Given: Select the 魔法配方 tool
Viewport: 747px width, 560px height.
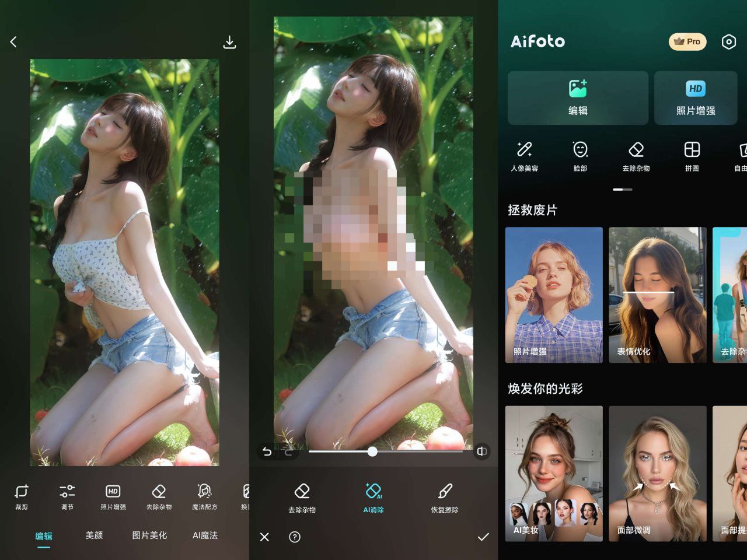Looking at the screenshot, I should [x=204, y=496].
